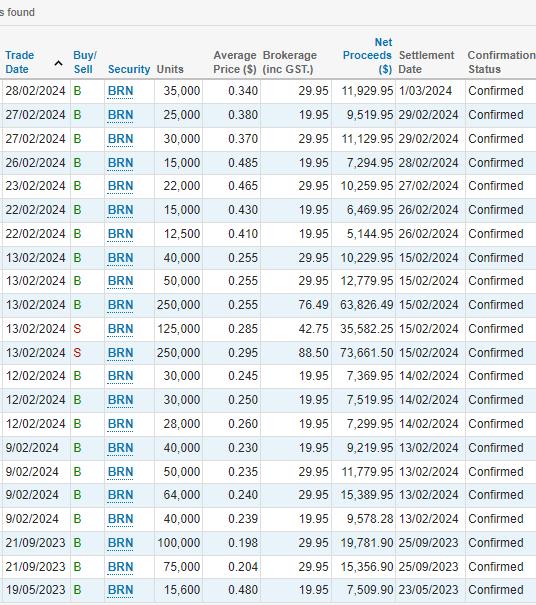
Task: Click Confirmed status in 28/02/2024 row
Action: [496, 91]
